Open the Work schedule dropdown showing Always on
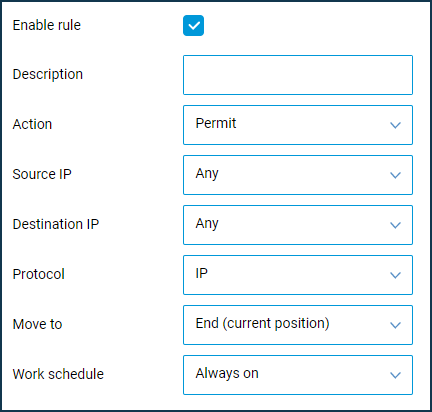The width and height of the screenshot is (432, 412). [298, 375]
